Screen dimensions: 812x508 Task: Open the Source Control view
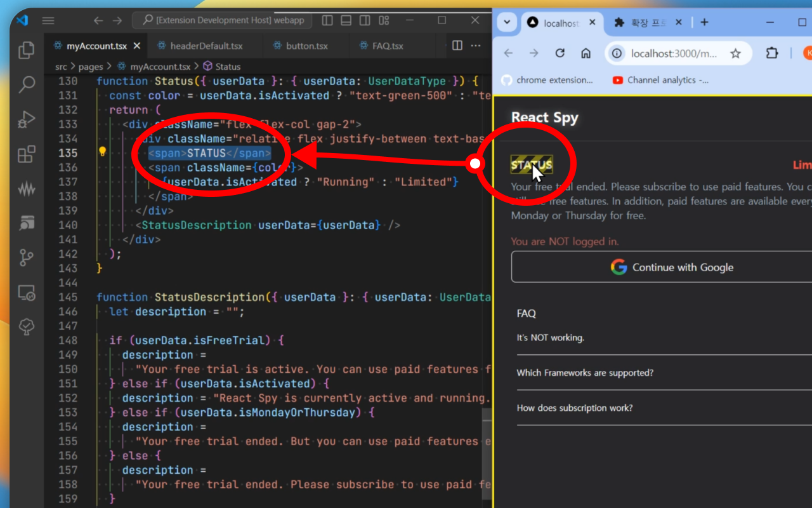tap(27, 257)
